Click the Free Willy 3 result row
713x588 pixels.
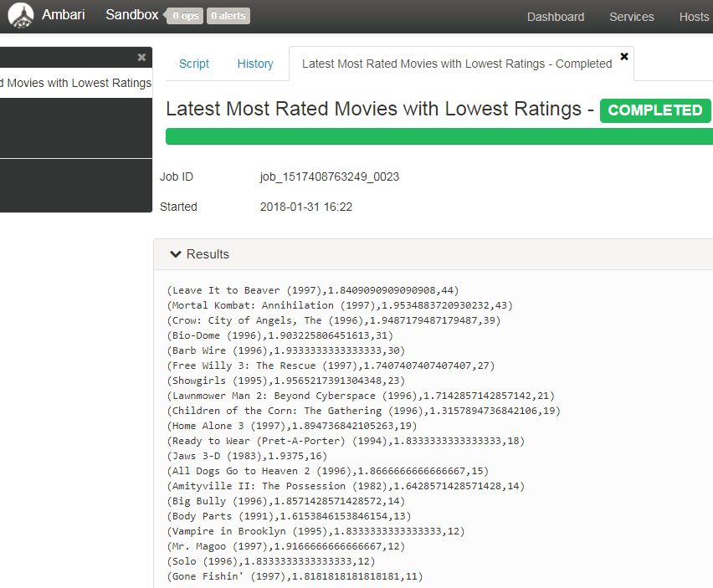tap(331, 366)
